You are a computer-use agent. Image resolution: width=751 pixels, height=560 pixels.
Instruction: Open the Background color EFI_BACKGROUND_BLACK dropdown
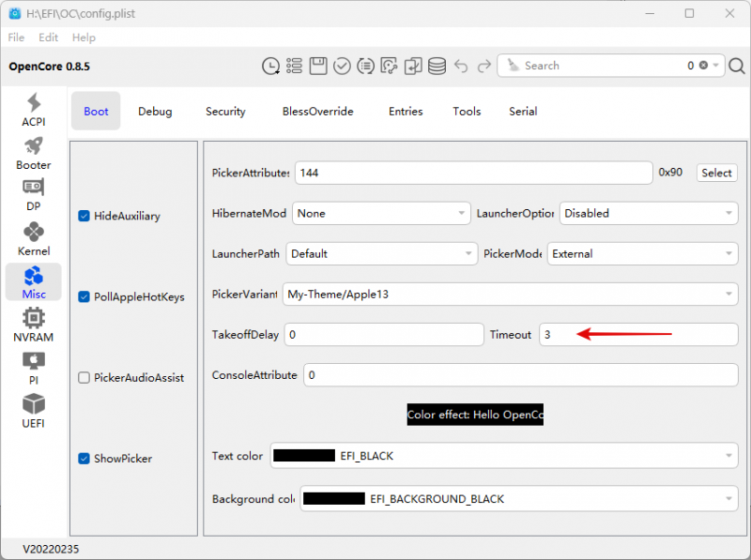point(519,499)
